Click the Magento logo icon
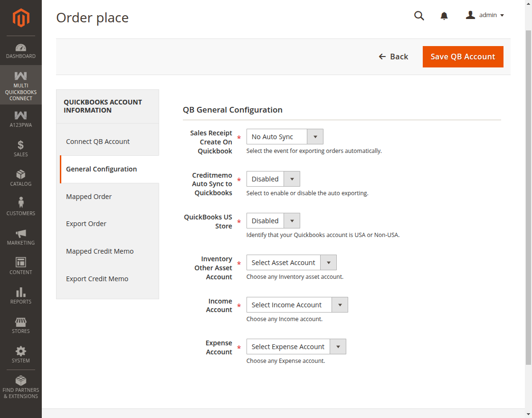This screenshot has height=418, width=532. (x=21, y=18)
